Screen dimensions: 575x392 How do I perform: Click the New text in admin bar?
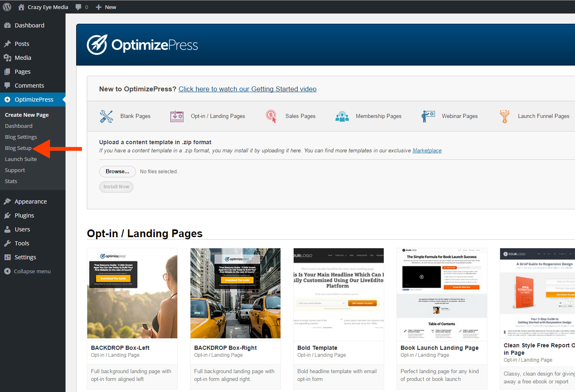111,7
